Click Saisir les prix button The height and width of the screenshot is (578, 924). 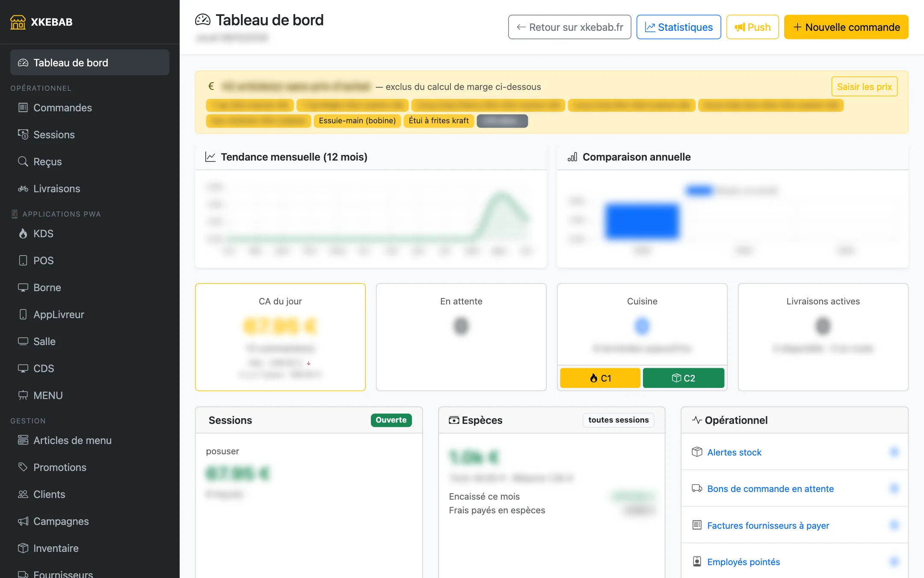[x=864, y=87]
